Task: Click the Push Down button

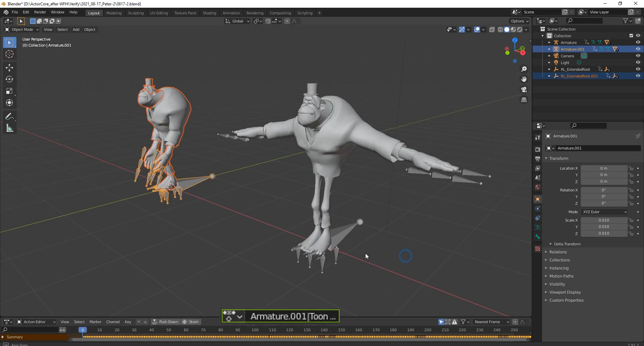Action: click(165, 322)
